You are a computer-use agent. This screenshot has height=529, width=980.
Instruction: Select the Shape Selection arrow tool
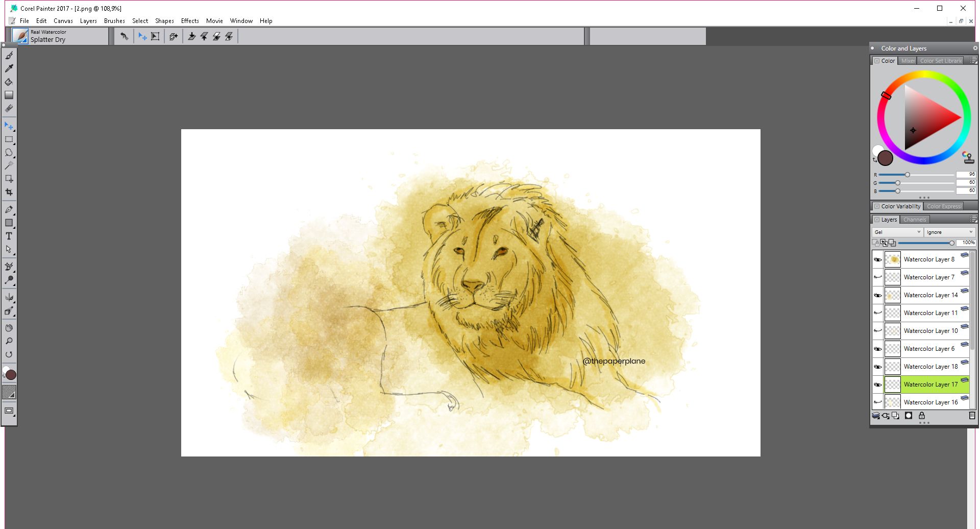(x=9, y=249)
